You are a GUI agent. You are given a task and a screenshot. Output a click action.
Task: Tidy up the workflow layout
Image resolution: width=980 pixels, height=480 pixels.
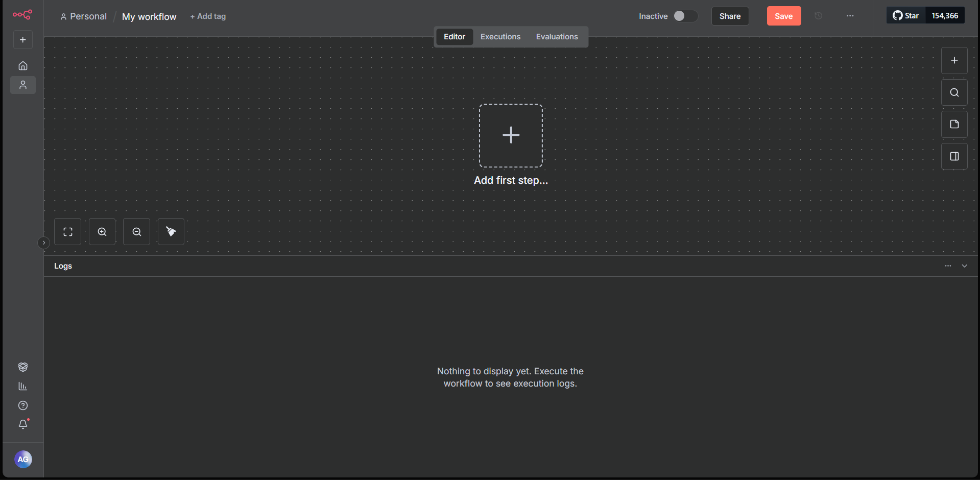point(171,231)
